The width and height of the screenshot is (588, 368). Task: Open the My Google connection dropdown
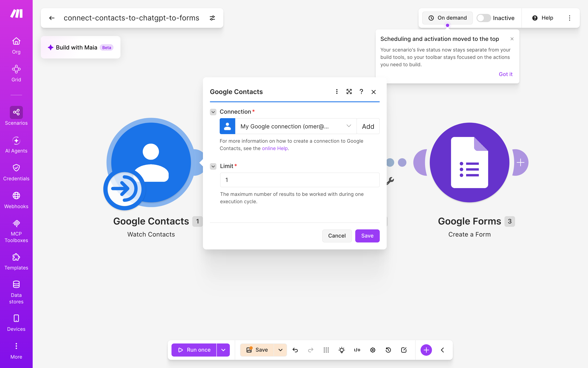coord(296,126)
